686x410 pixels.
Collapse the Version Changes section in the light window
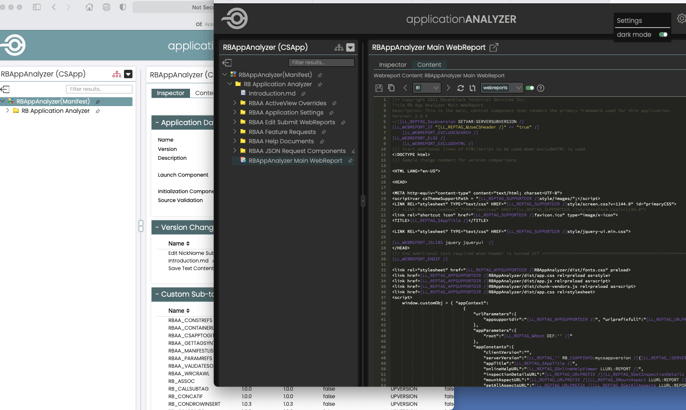(157, 228)
